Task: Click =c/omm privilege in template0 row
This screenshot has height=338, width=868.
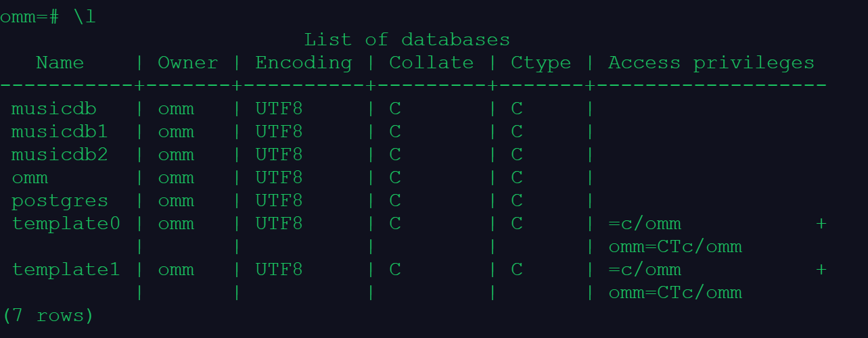Action: [x=644, y=224]
